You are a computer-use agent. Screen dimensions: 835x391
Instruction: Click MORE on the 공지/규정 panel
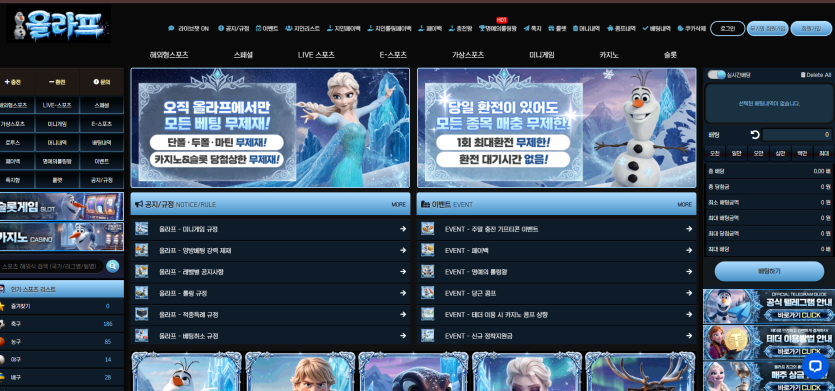[x=398, y=205]
